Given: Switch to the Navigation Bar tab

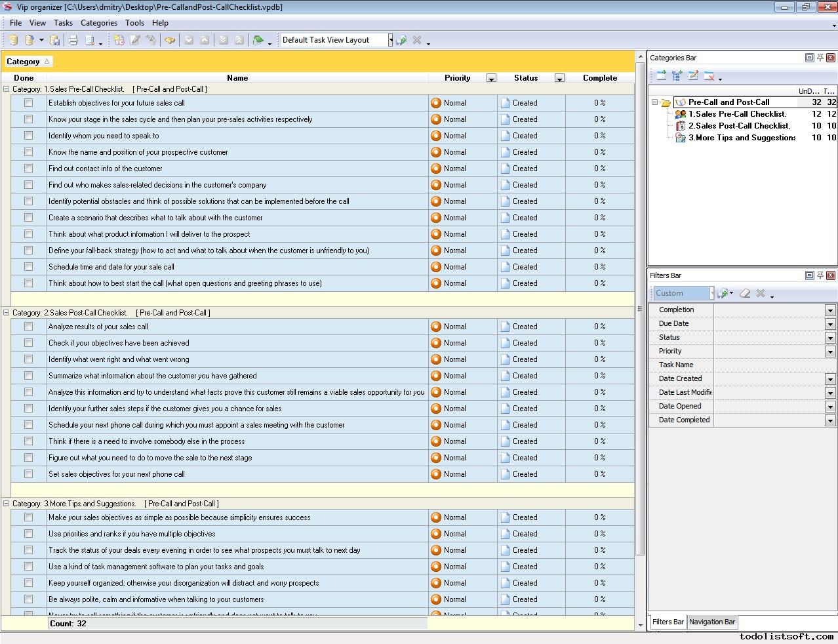Looking at the screenshot, I should (x=712, y=622).
